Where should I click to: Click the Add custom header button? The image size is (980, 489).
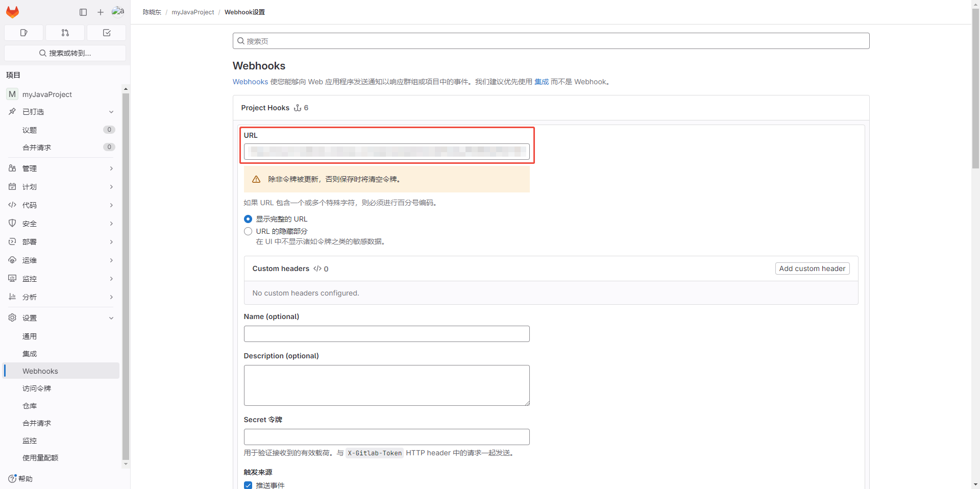point(812,268)
